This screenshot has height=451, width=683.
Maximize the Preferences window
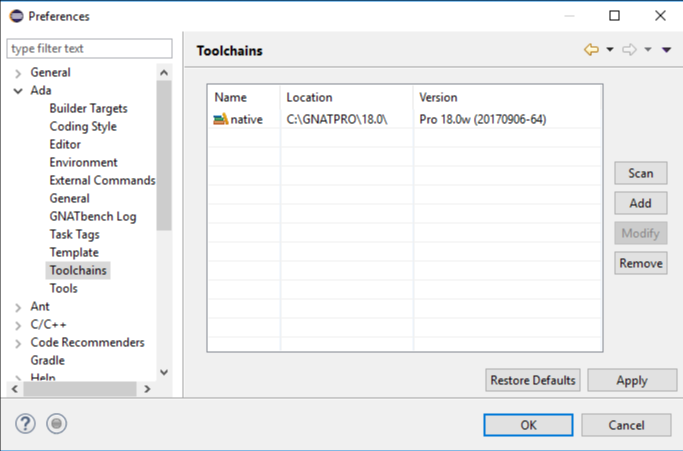point(614,16)
